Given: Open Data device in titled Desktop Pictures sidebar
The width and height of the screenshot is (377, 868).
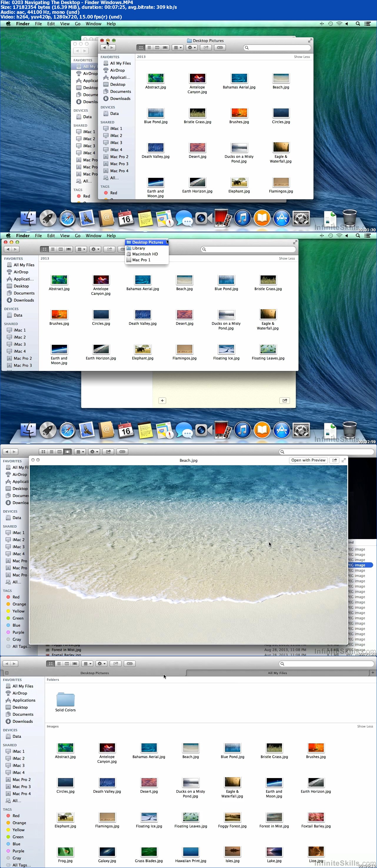Looking at the screenshot, I should click(x=114, y=113).
